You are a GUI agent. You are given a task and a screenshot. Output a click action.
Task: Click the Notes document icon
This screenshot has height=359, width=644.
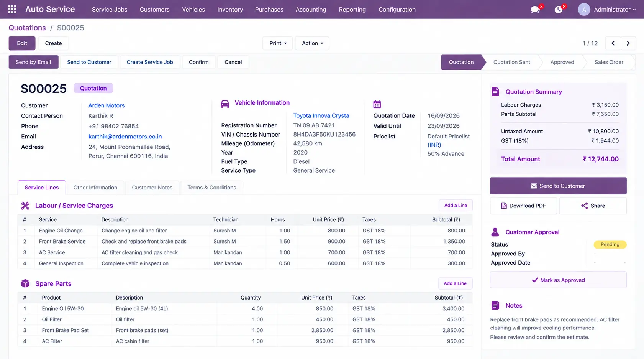(x=495, y=305)
